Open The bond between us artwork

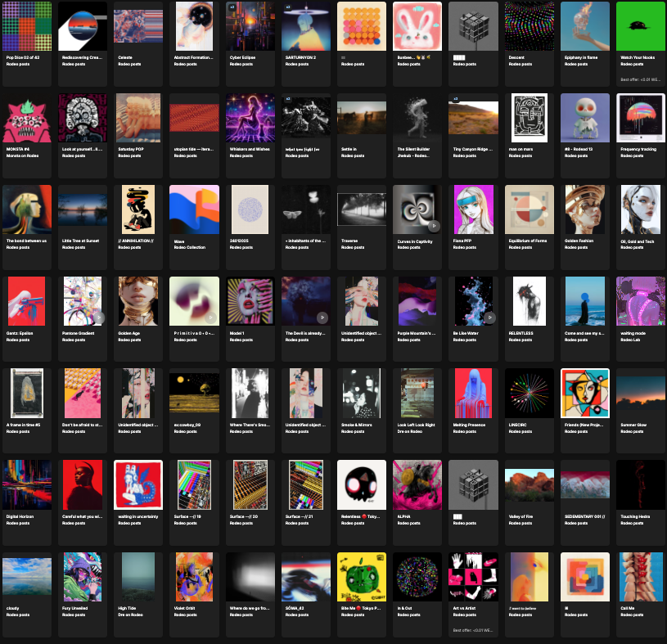(x=27, y=209)
